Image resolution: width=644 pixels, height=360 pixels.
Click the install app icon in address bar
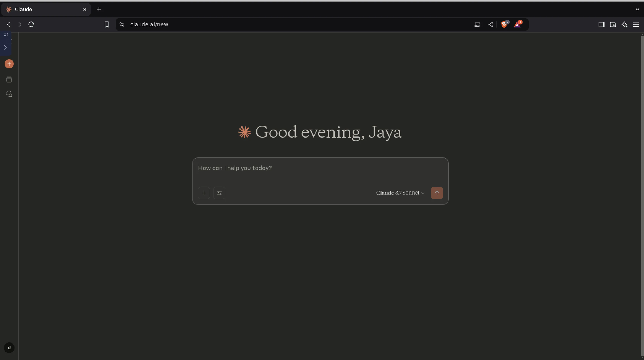[x=477, y=24]
